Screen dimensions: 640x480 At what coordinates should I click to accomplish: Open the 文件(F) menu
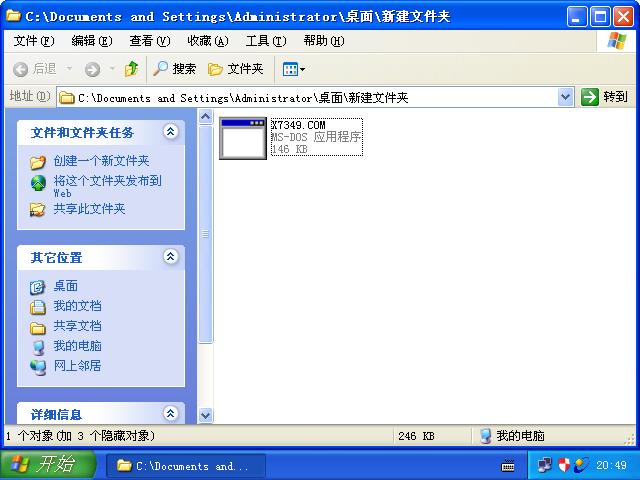(x=34, y=41)
